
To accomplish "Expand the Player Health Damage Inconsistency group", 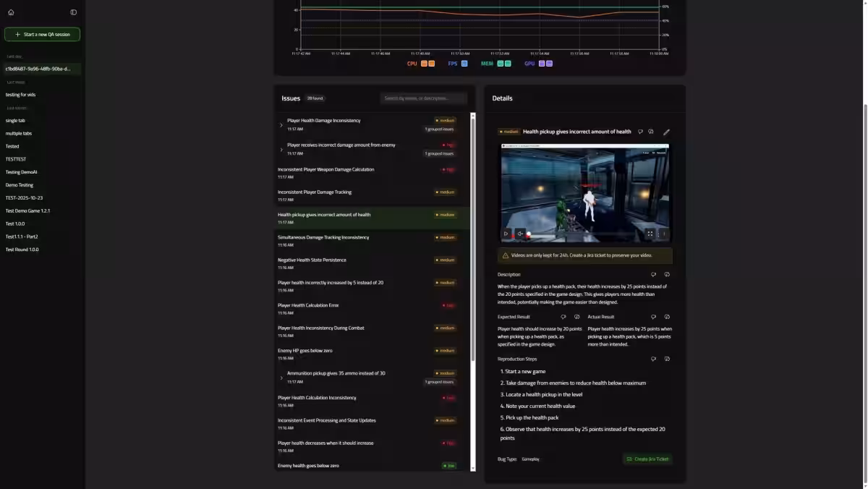I will pyautogui.click(x=281, y=125).
